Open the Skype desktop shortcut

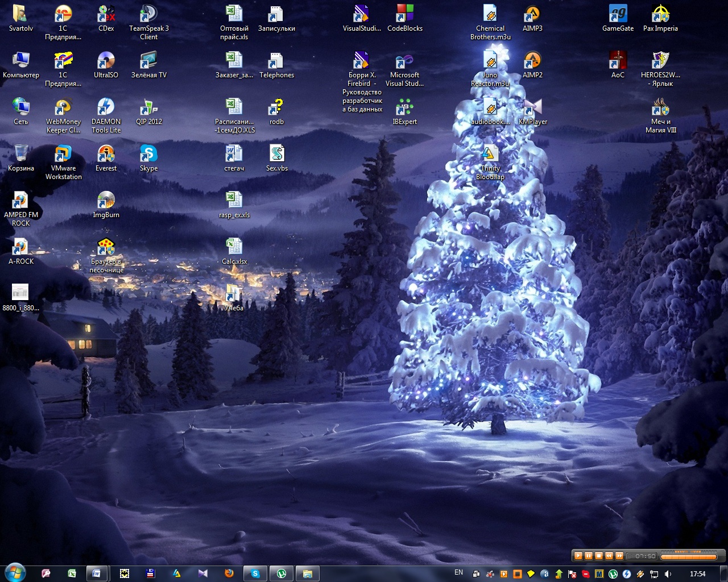[x=148, y=154]
